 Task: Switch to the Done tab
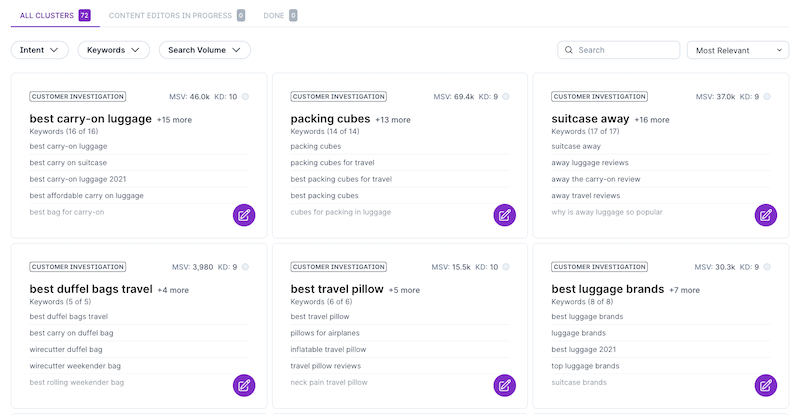(280, 15)
